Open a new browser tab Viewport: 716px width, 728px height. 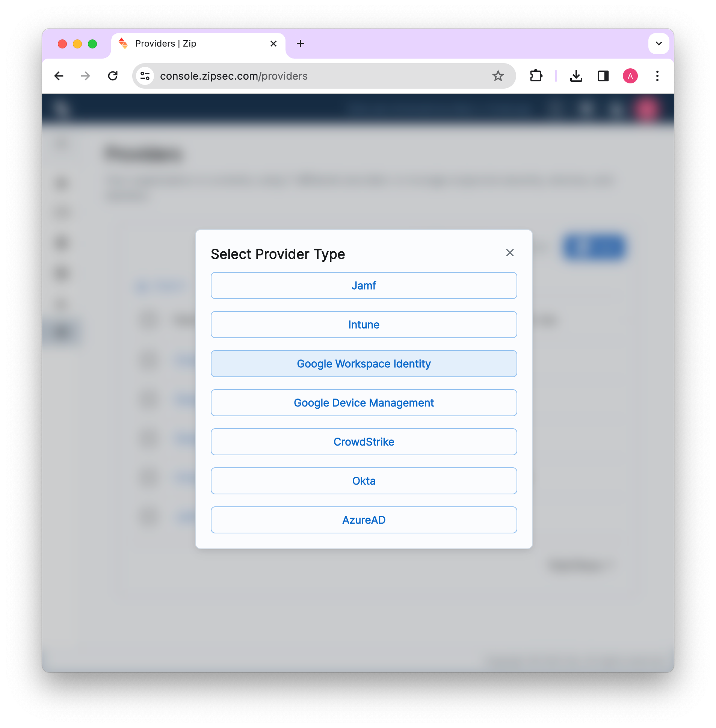pyautogui.click(x=301, y=44)
